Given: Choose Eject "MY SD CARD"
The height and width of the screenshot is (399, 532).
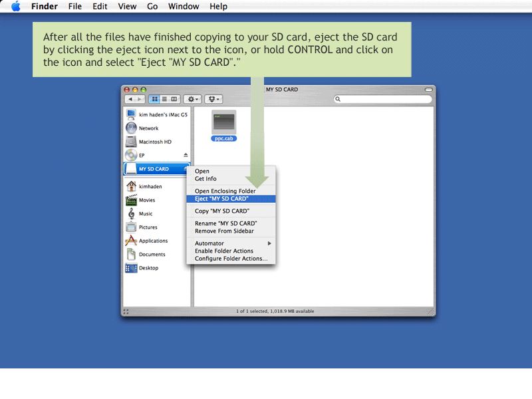Looking at the screenshot, I should (231, 199).
